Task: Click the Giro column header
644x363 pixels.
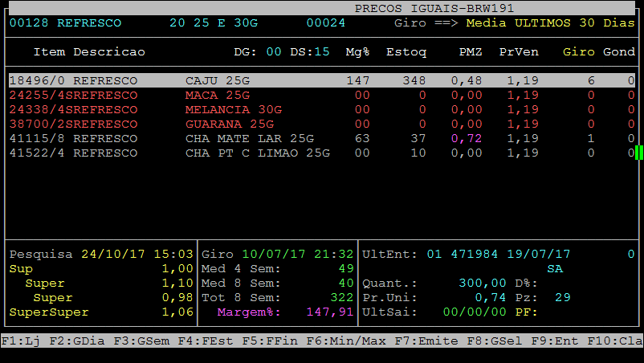Action: coord(578,51)
